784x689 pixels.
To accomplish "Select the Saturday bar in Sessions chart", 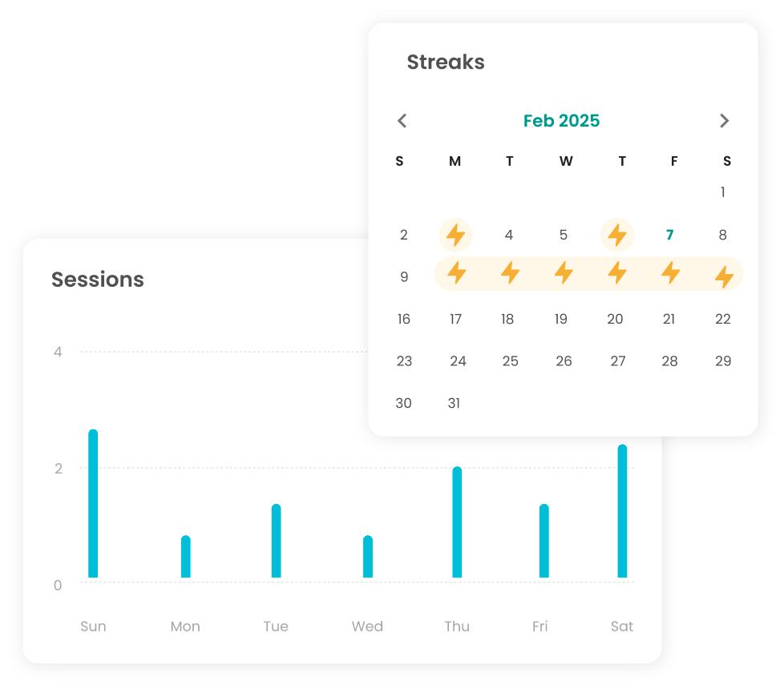I will pos(622,511).
